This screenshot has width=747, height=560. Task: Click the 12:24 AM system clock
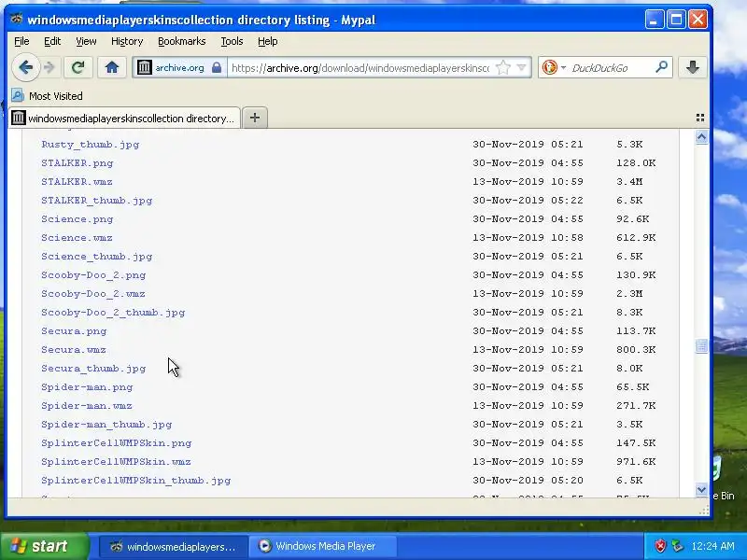[x=712, y=546]
